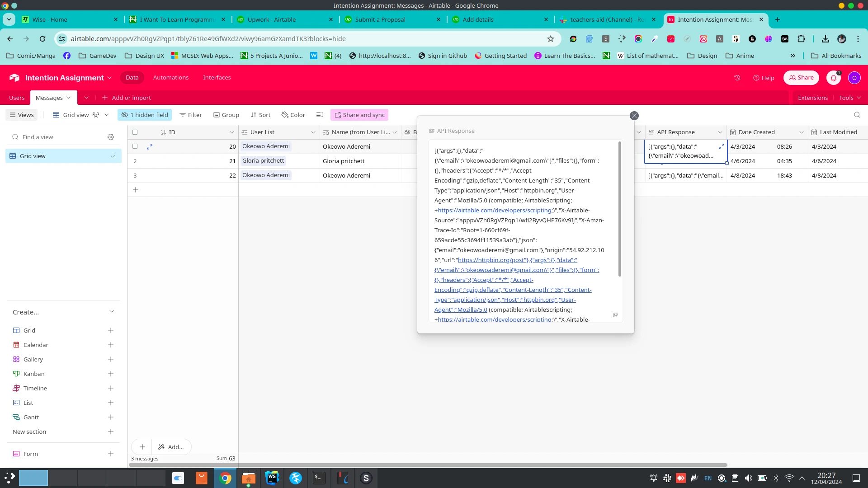Viewport: 868px width, 488px height.
Task: Click the row height icon in toolbar
Action: point(319,115)
